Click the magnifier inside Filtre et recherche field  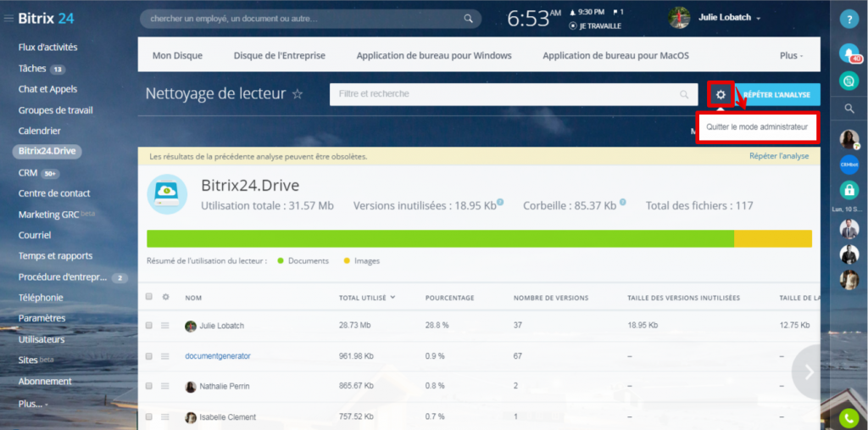(x=684, y=95)
